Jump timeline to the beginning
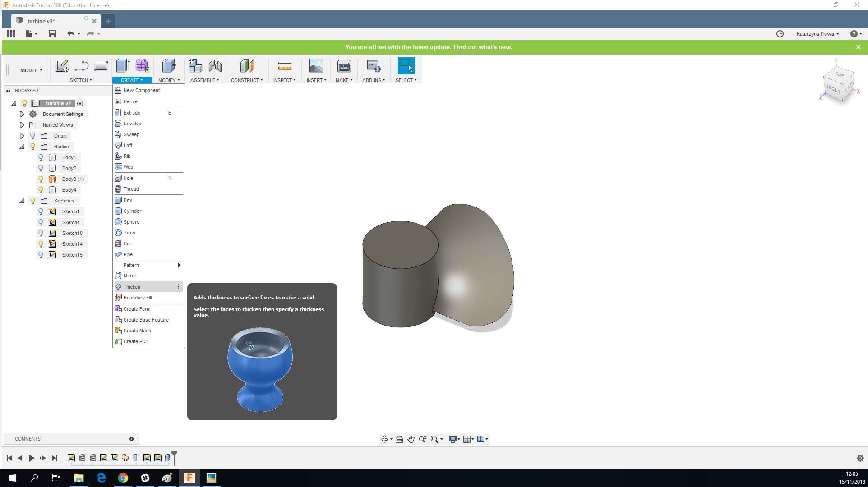Screen dimensions: 868x487 coord(9,458)
